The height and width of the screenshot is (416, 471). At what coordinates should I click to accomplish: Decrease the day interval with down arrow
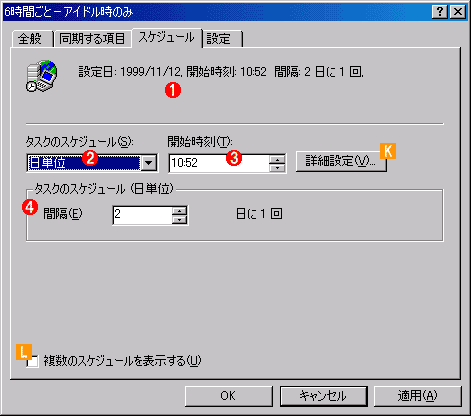click(180, 219)
